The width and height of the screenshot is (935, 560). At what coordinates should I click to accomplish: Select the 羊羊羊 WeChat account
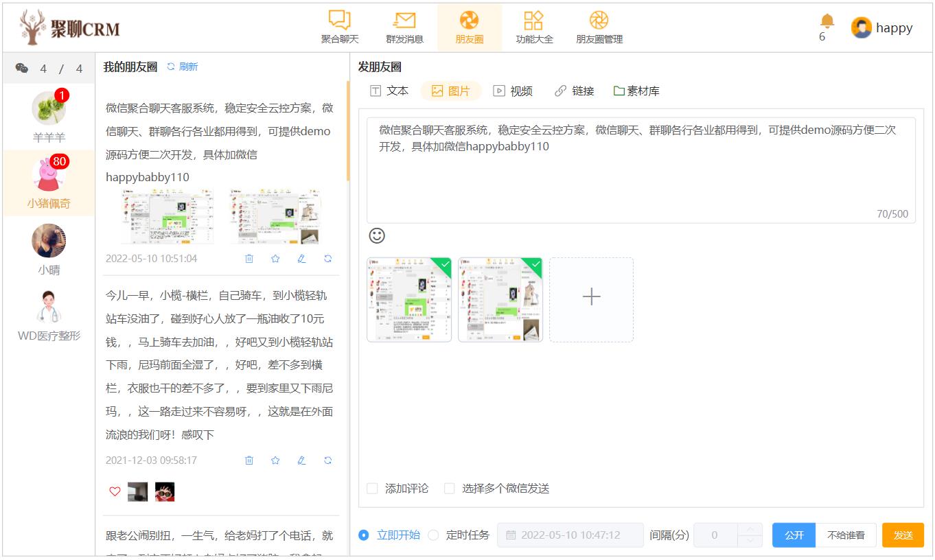(x=49, y=117)
